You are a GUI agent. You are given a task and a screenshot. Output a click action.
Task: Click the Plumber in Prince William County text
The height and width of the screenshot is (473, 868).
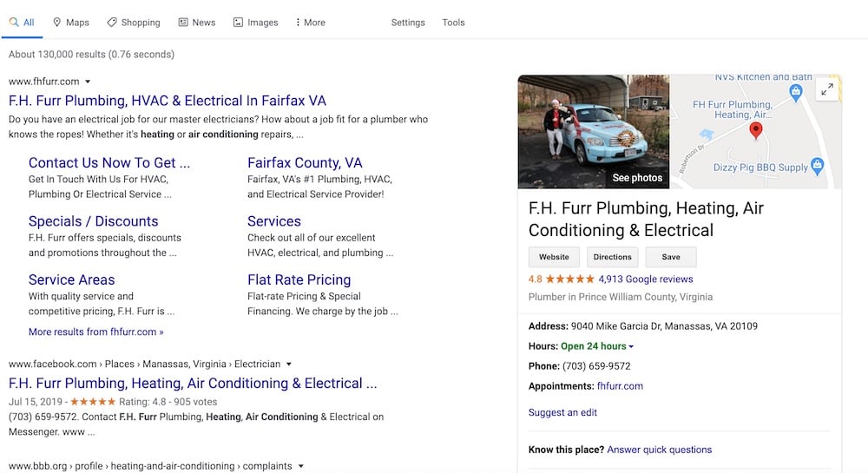click(x=621, y=297)
